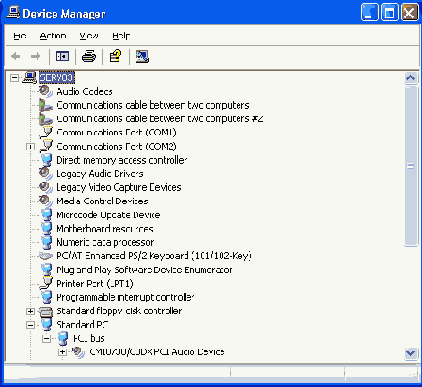Viewport: 422px width, 387px height.
Task: Open the Help menu
Action: (x=121, y=36)
